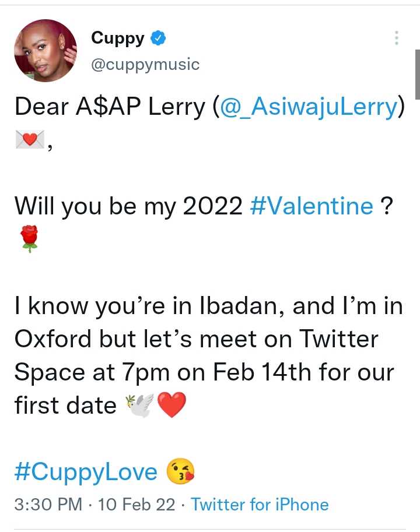Click the 10 Feb 22 date
Viewport: 420px width, 532px height.
pyautogui.click(x=136, y=504)
